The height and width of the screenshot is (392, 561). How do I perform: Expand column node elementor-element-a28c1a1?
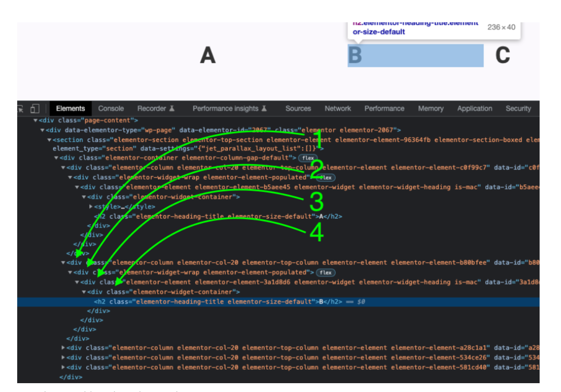63,348
